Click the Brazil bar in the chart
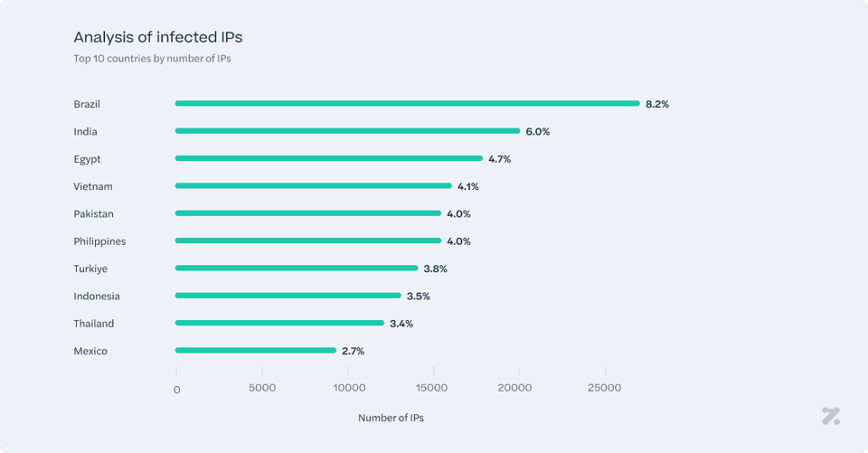The height and width of the screenshot is (453, 868). click(x=407, y=104)
